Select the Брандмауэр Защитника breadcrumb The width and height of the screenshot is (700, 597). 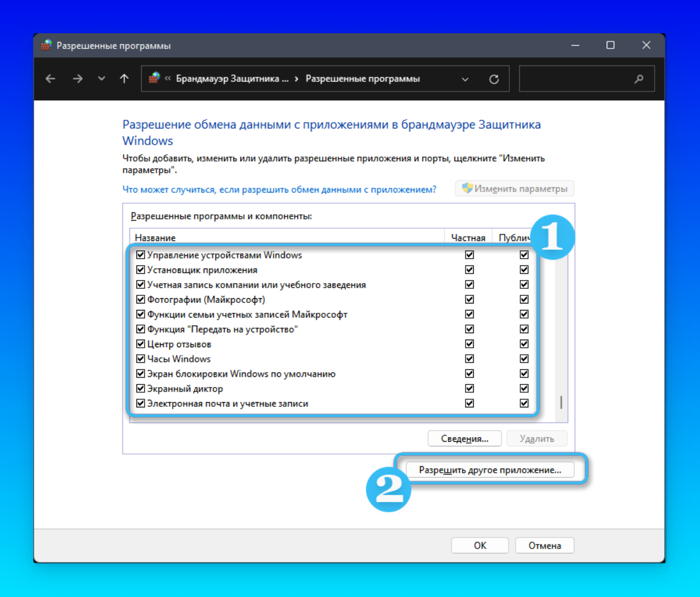232,79
